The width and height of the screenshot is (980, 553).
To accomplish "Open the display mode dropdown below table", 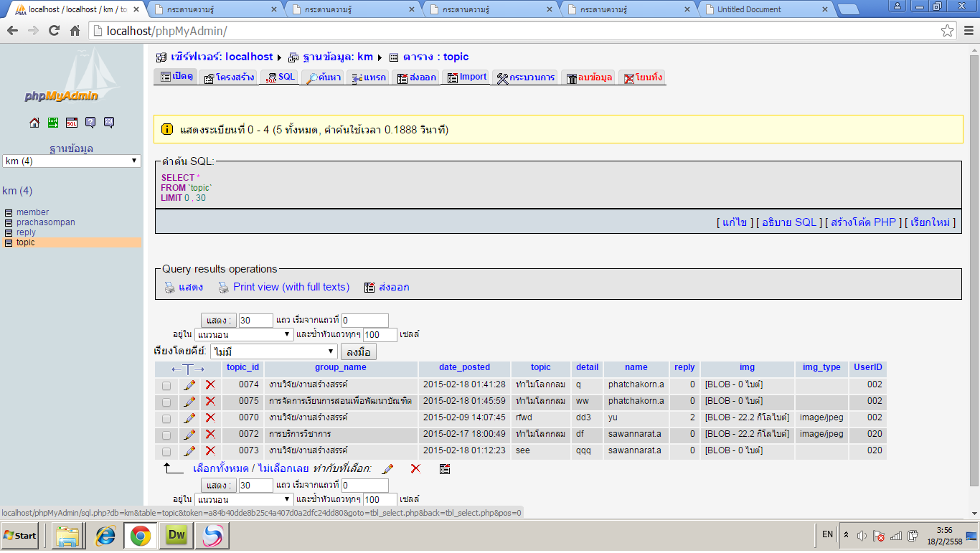I will pyautogui.click(x=244, y=499).
